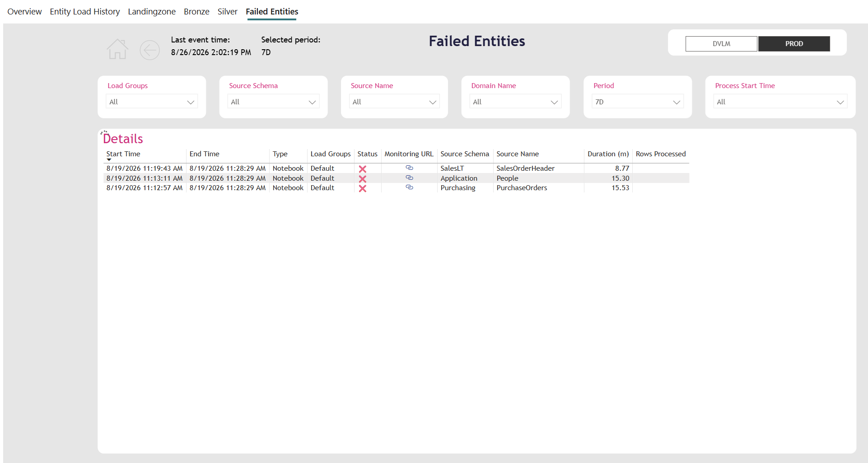Sort by Duration (m) column header

(x=608, y=154)
